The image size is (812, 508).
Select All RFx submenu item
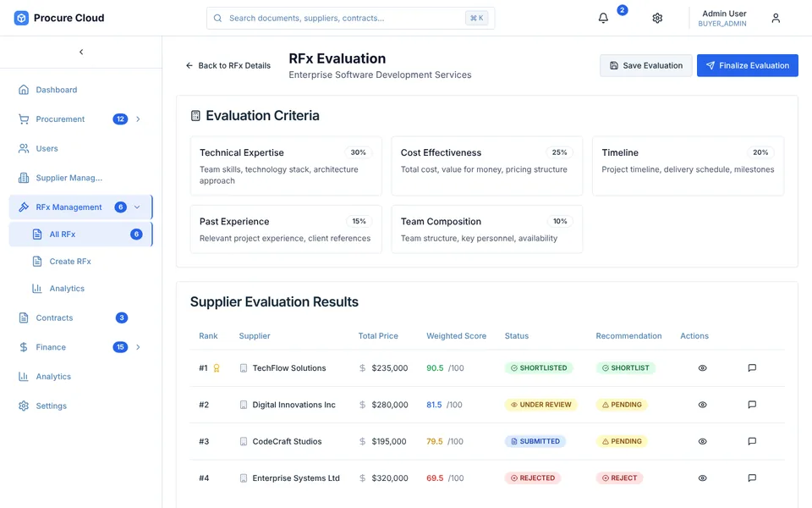pos(81,235)
